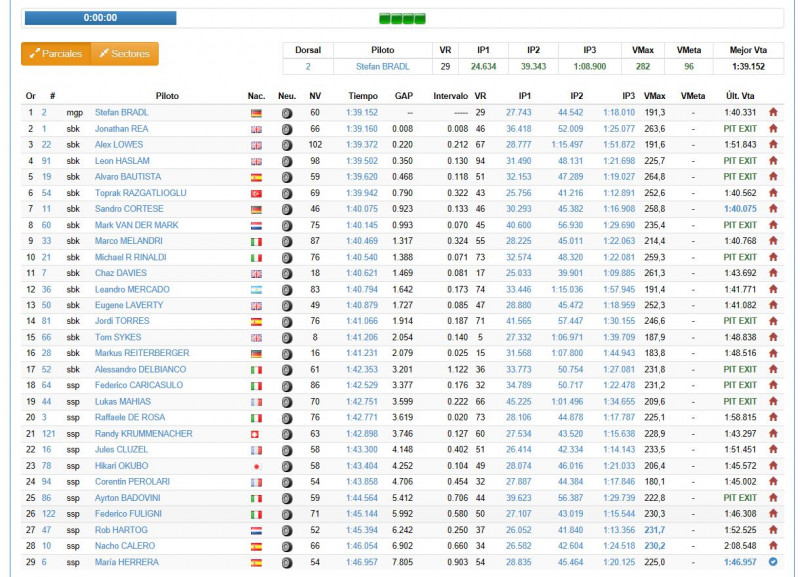Click the tyre icon in Toprak RAZGATLIOGLU's row
This screenshot has height=577, width=800.
click(x=287, y=194)
